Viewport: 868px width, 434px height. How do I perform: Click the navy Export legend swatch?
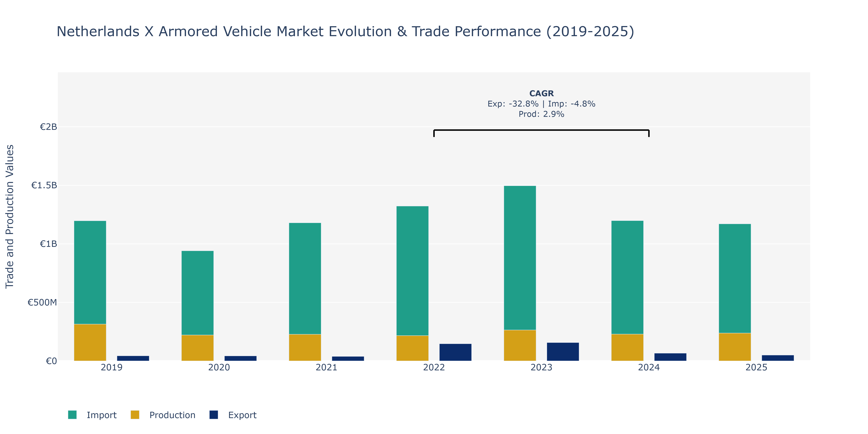pos(213,415)
